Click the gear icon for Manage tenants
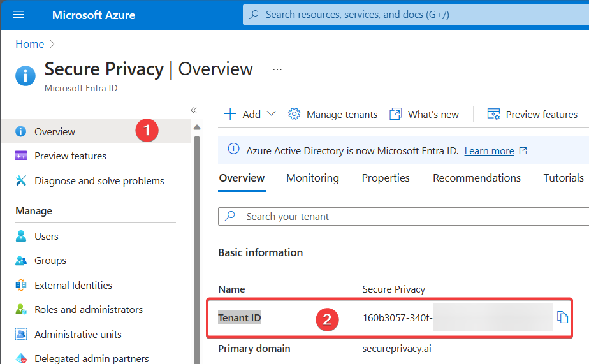 (x=294, y=114)
